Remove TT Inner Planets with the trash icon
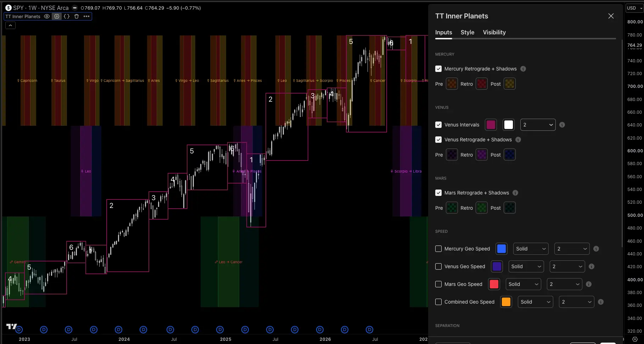 coord(76,16)
